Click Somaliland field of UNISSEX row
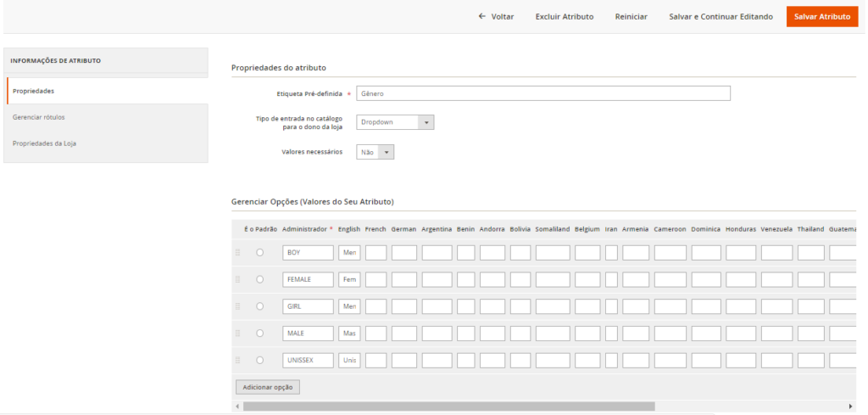 click(x=553, y=360)
